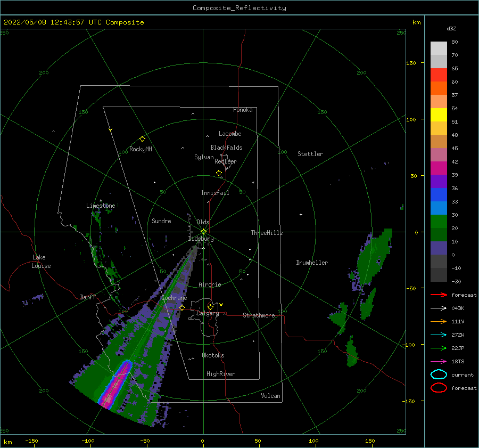Click the green 22JP arrow icon
The width and height of the screenshot is (479, 448).
439,348
